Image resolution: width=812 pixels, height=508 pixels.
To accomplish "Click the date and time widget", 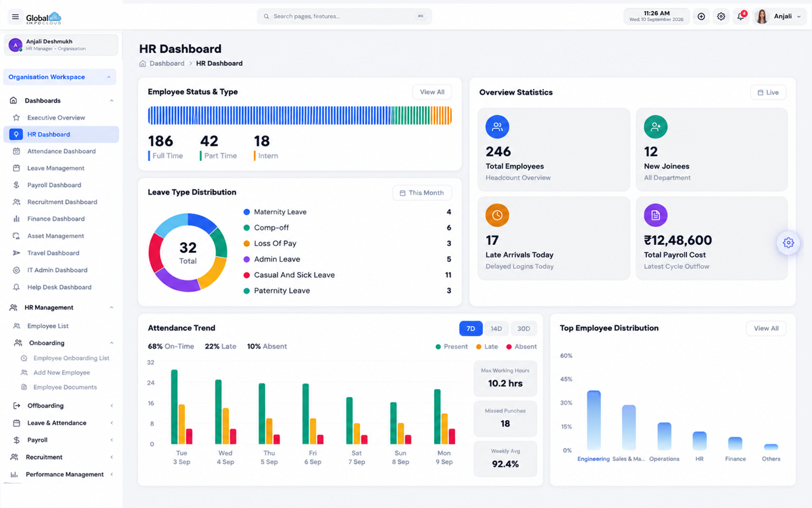I will (x=656, y=16).
